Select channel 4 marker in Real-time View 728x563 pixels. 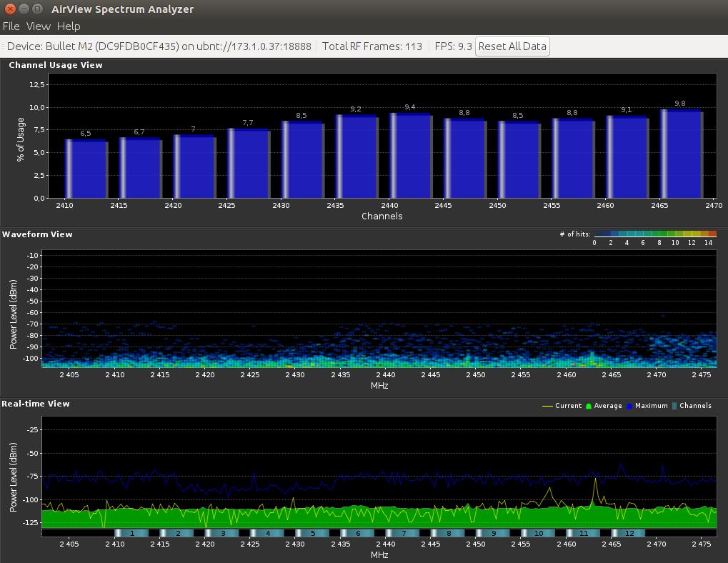(x=267, y=533)
